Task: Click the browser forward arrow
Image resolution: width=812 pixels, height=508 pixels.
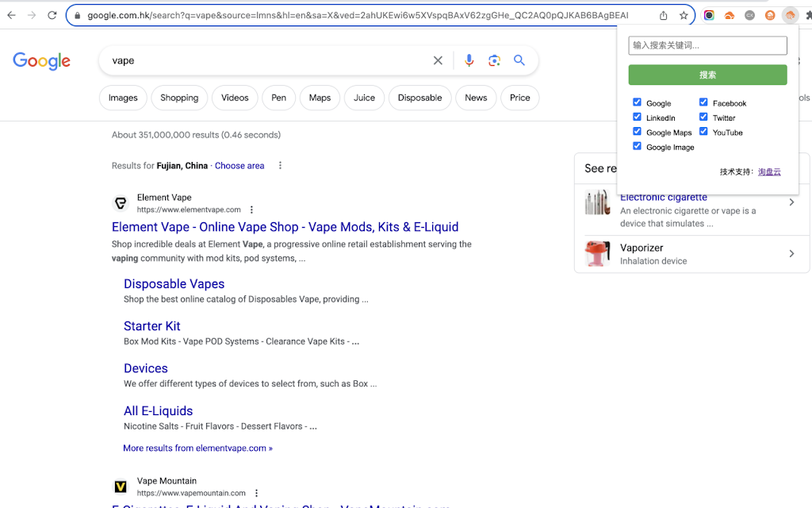Action: 32,16
